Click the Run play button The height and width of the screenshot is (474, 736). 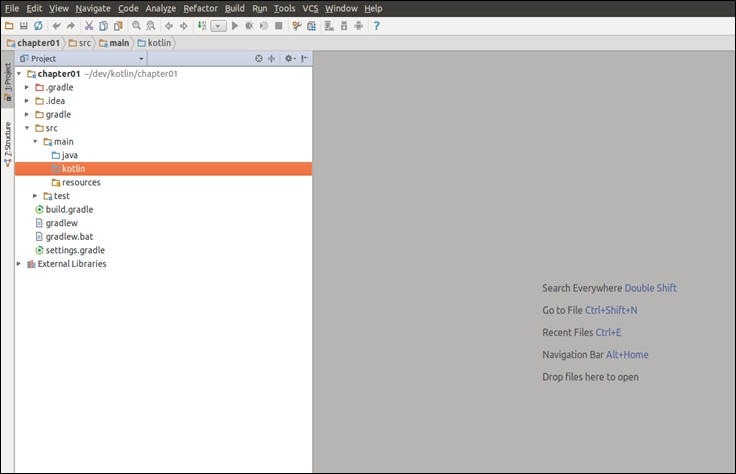coord(235,26)
